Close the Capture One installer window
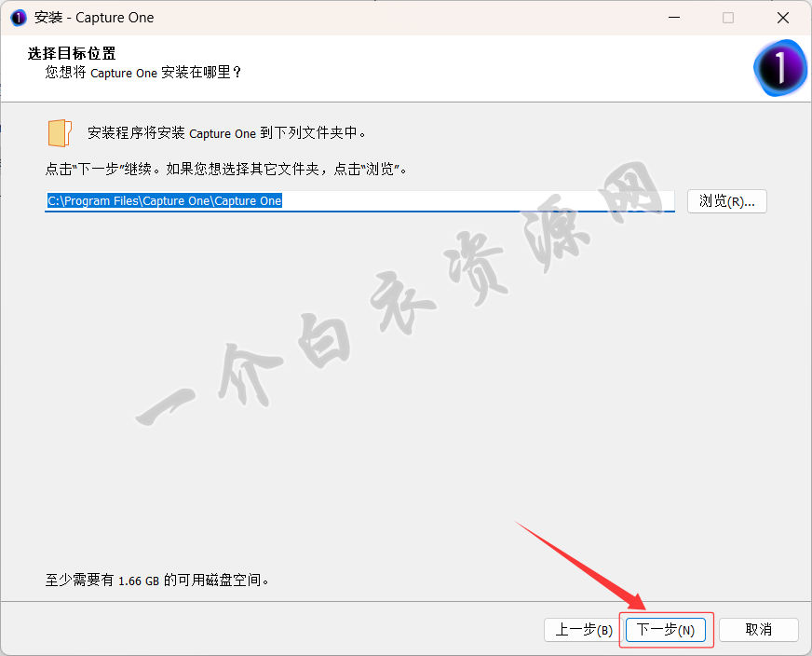This screenshot has width=812, height=656. [783, 18]
